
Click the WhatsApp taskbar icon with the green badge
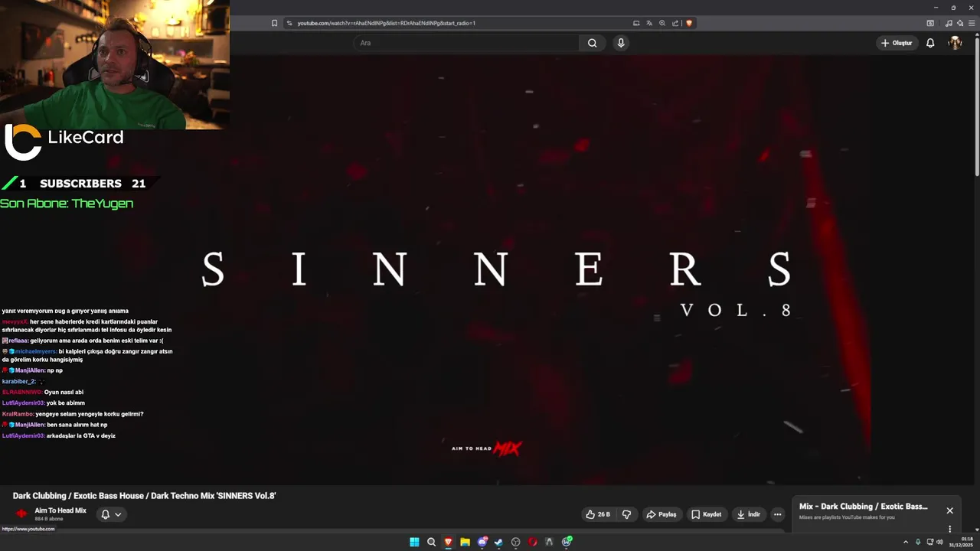click(567, 542)
